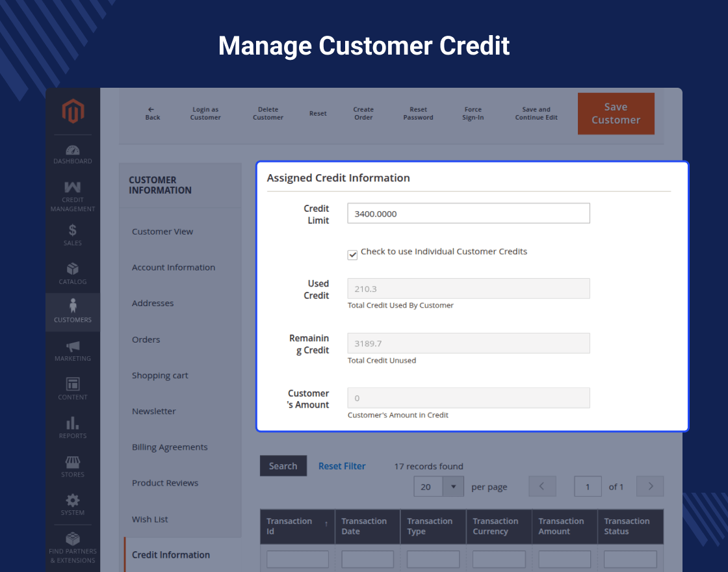Click the Credit Limit input field
The height and width of the screenshot is (572, 728).
point(469,213)
